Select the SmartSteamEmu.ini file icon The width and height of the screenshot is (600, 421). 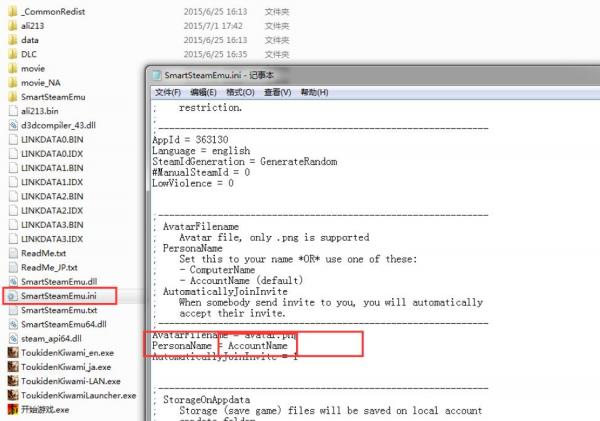click(12, 296)
